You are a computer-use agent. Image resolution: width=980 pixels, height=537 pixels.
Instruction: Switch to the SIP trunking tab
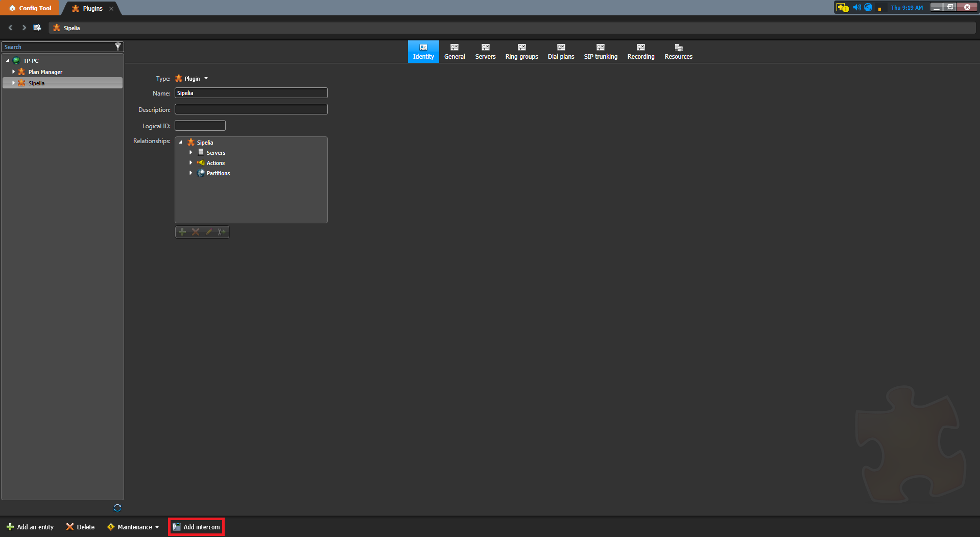[601, 52]
